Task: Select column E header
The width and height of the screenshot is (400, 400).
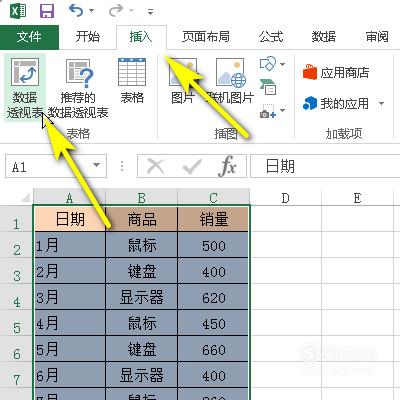Action: tap(358, 198)
